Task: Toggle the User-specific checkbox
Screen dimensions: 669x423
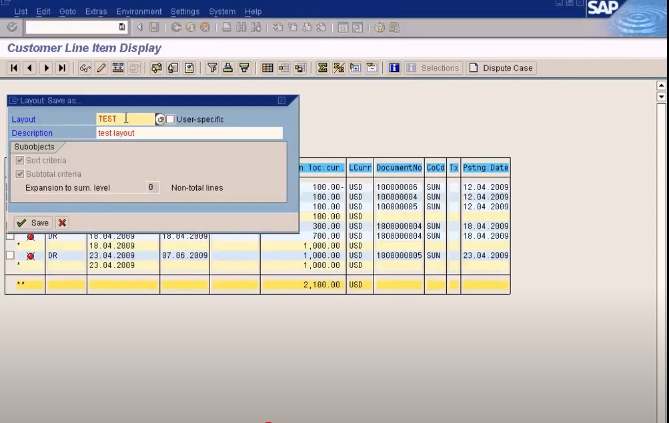Action: [170, 119]
